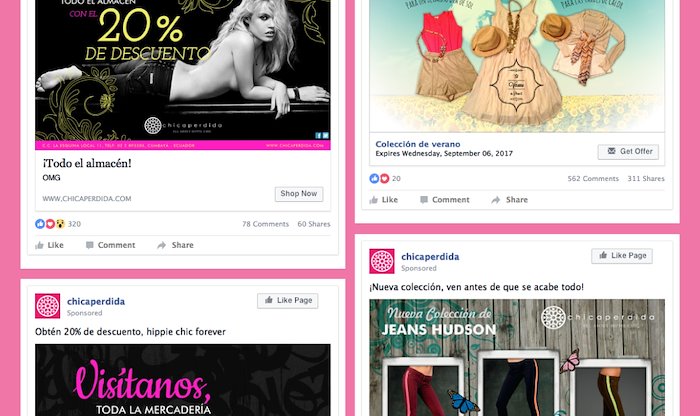
Task: Share the ¡Todo el almacén! post
Action: 175,245
